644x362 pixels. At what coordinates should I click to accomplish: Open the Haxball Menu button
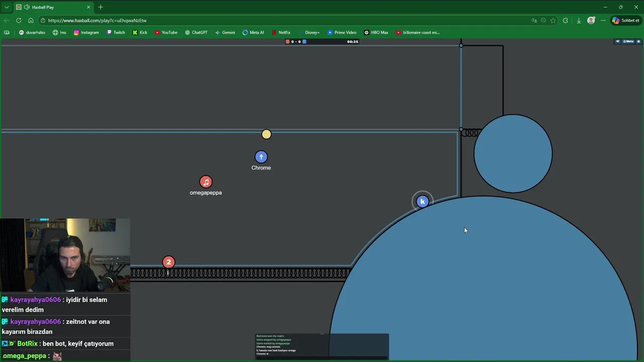629,41
